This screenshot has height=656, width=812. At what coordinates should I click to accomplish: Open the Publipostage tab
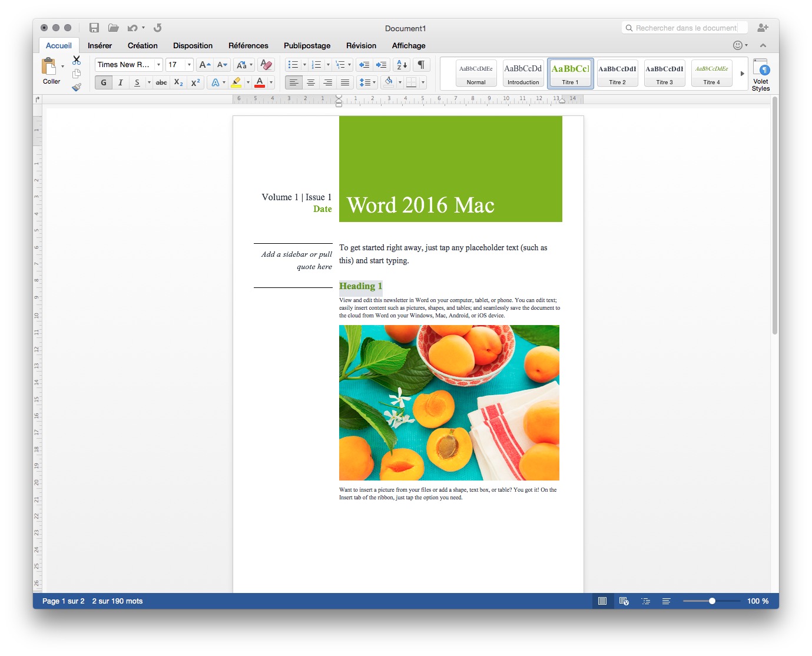[307, 45]
